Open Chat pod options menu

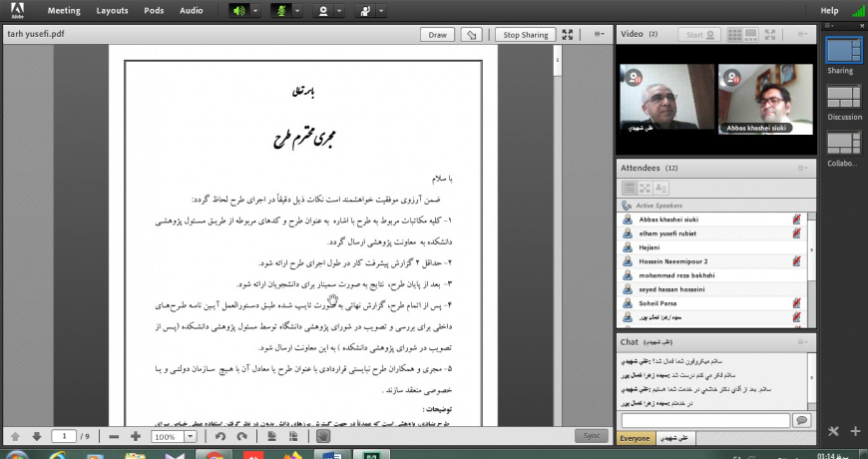coord(803,342)
